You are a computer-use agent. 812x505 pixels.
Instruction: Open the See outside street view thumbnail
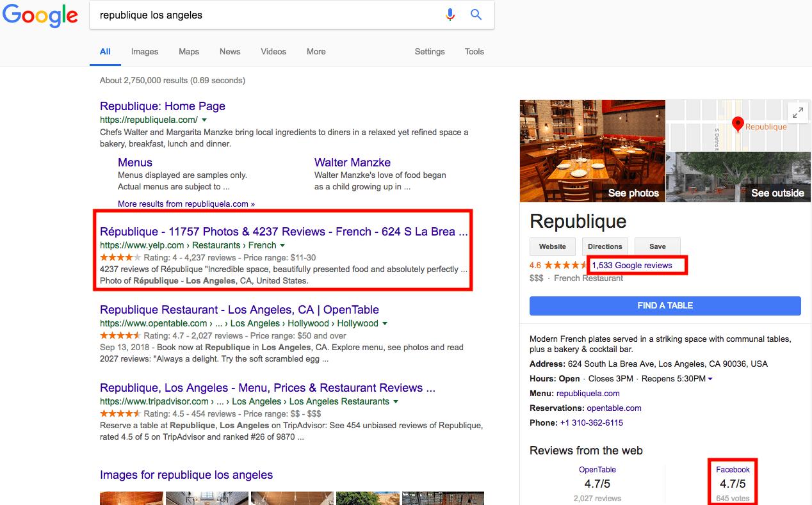pos(738,177)
